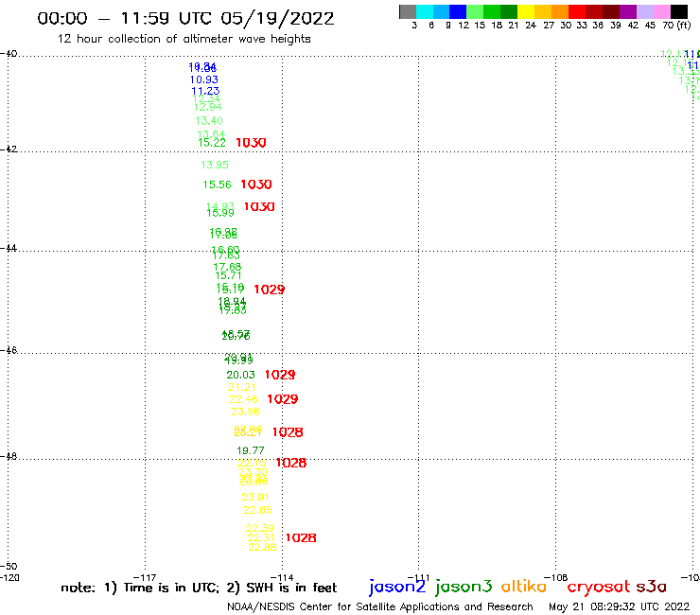Click the 15.71 wave height value
The width and height of the screenshot is (700, 615).
coord(228,275)
